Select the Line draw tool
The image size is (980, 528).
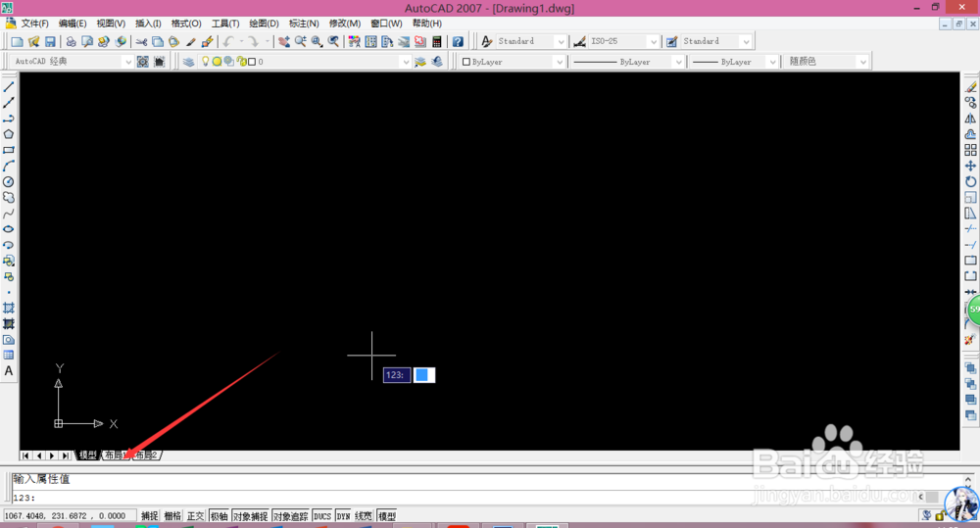click(x=9, y=87)
